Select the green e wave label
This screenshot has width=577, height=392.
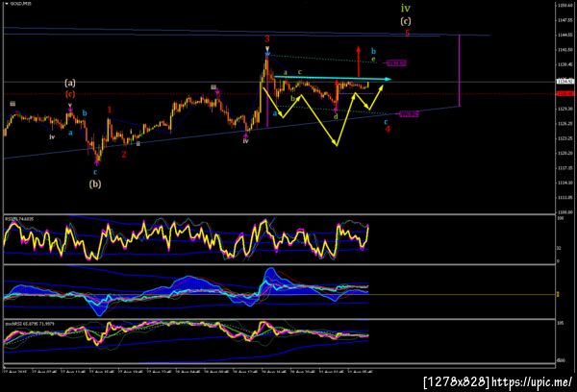pyautogui.click(x=373, y=60)
